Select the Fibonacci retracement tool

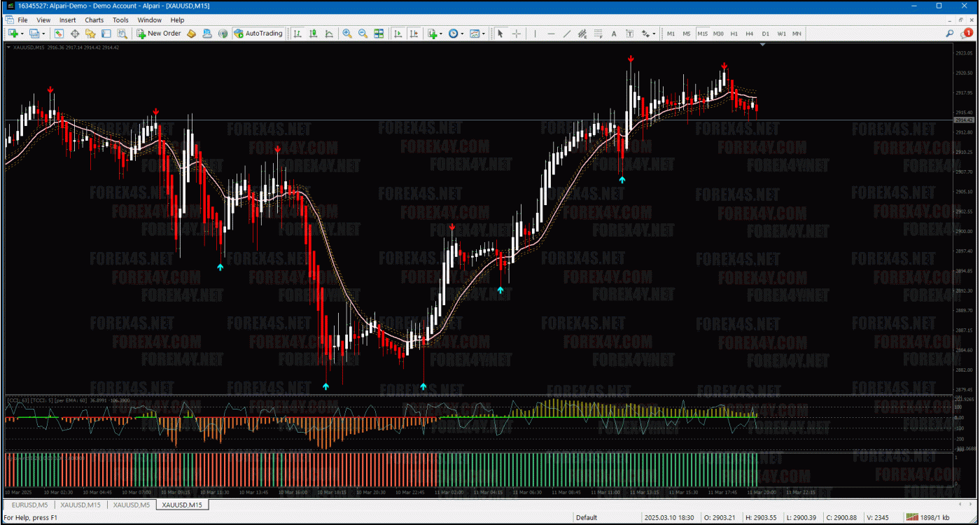tap(598, 34)
